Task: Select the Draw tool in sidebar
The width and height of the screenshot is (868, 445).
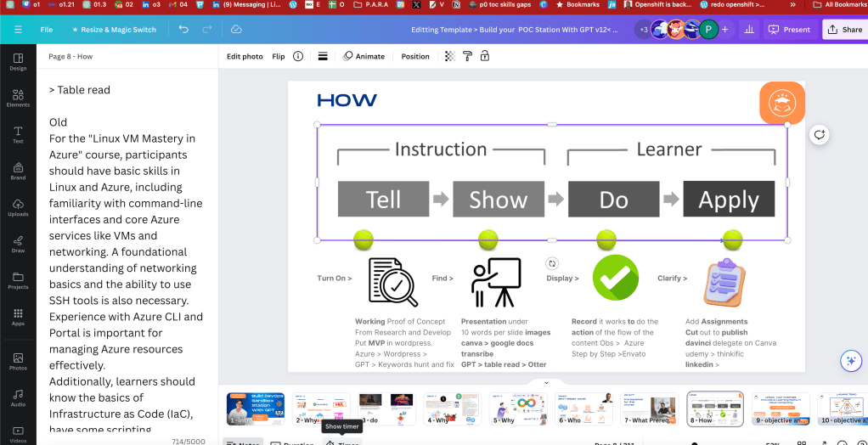Action: pyautogui.click(x=18, y=244)
